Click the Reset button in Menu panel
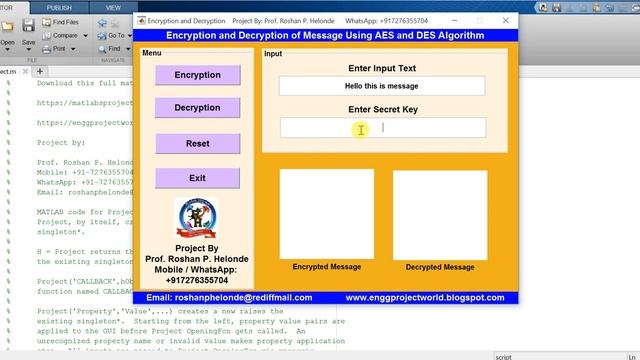 (x=198, y=144)
